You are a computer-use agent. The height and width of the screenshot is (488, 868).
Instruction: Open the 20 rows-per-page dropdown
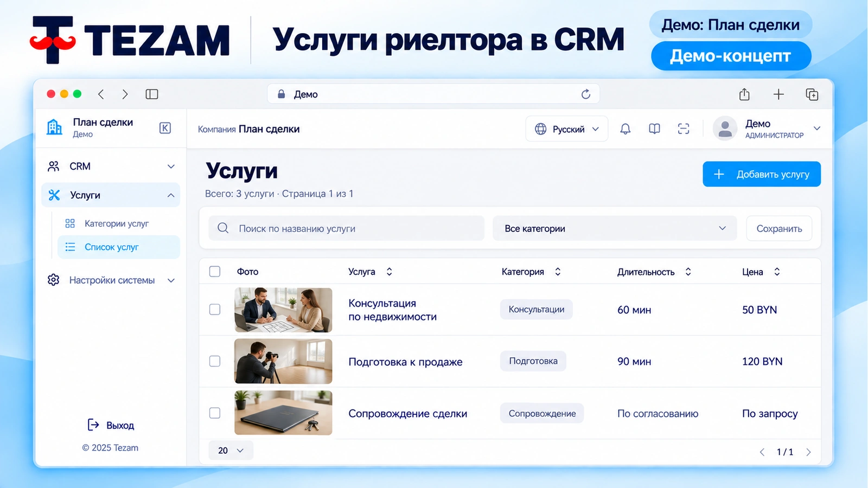231,451
